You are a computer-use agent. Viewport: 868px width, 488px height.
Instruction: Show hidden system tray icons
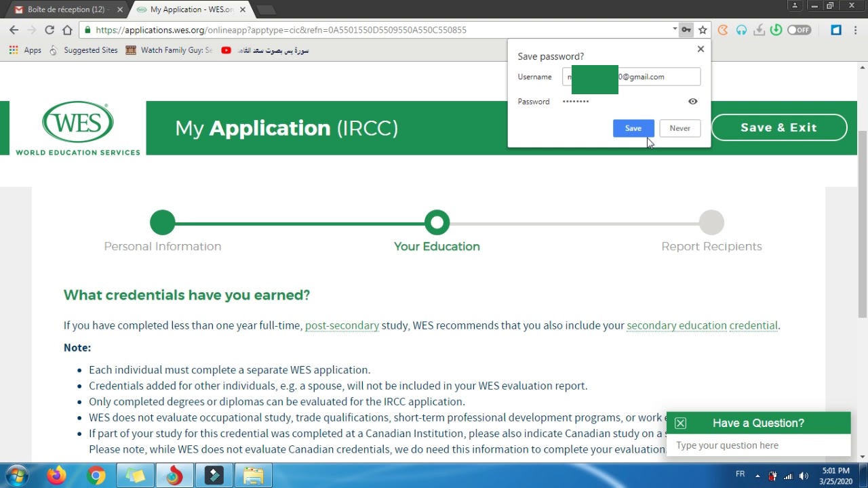click(x=757, y=476)
